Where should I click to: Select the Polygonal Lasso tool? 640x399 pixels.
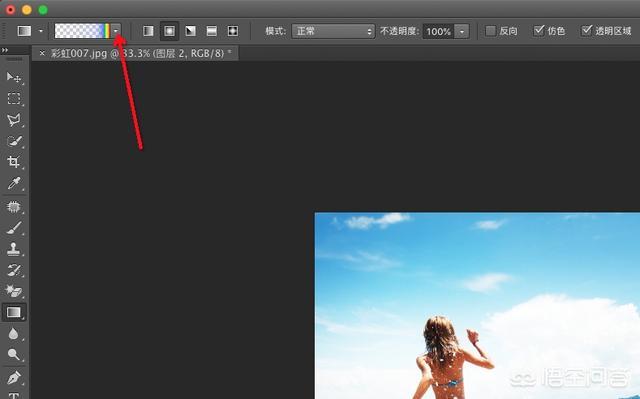tap(14, 120)
